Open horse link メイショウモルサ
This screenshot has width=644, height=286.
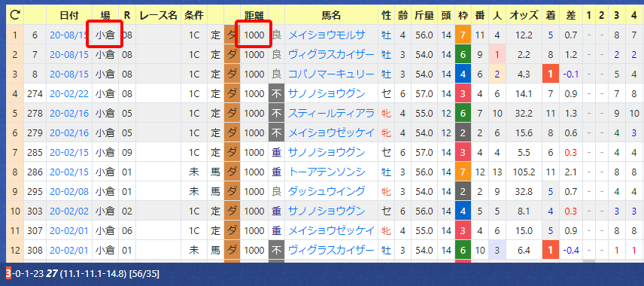pyautogui.click(x=327, y=35)
